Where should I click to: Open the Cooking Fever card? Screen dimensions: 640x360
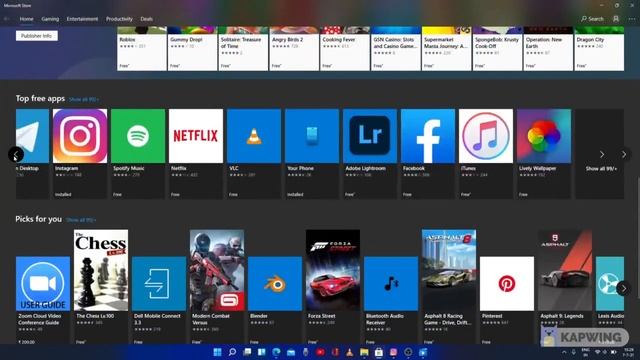345,49
